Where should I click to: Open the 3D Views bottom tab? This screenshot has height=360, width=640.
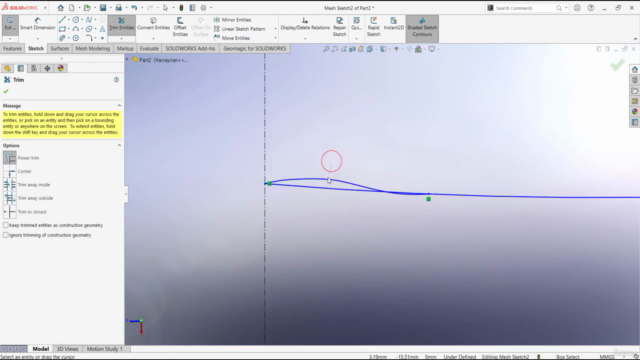pyautogui.click(x=67, y=349)
